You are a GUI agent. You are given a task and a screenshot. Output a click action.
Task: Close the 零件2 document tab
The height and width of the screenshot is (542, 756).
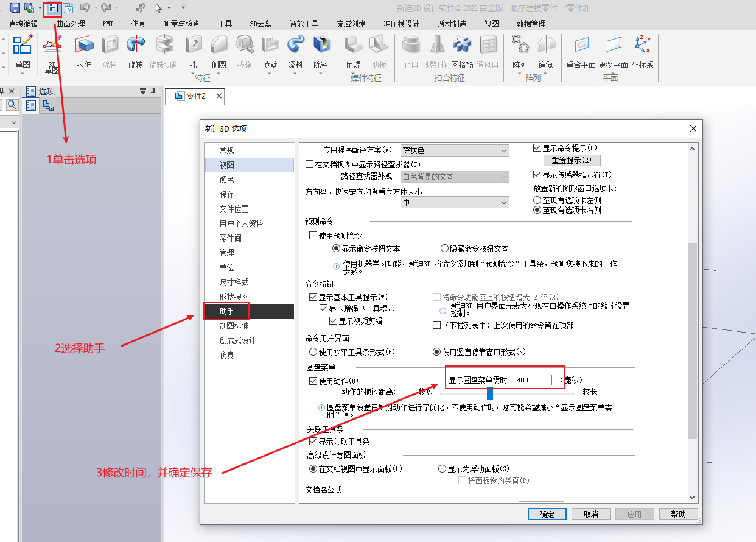(219, 96)
